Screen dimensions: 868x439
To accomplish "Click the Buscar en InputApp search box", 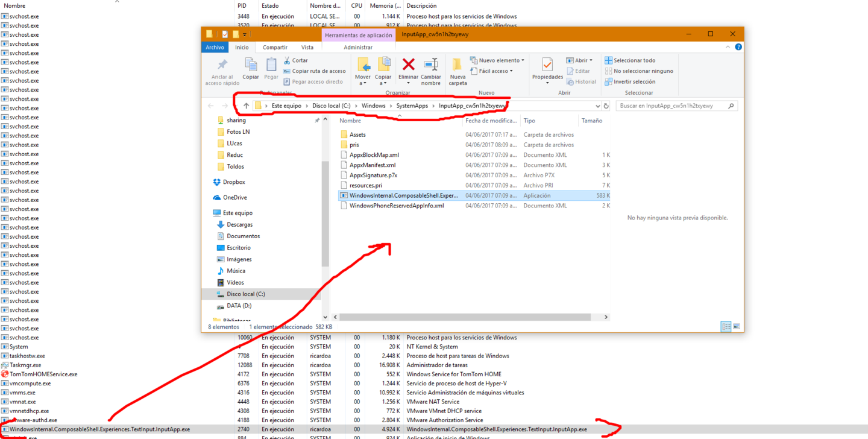I will pyautogui.click(x=672, y=106).
